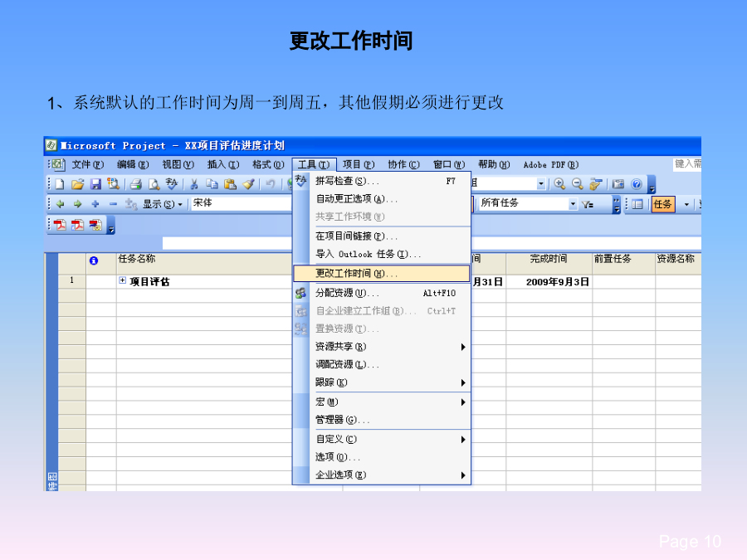The width and height of the screenshot is (747, 560).
Task: Click the info indicator column header icon
Action: click(x=94, y=261)
